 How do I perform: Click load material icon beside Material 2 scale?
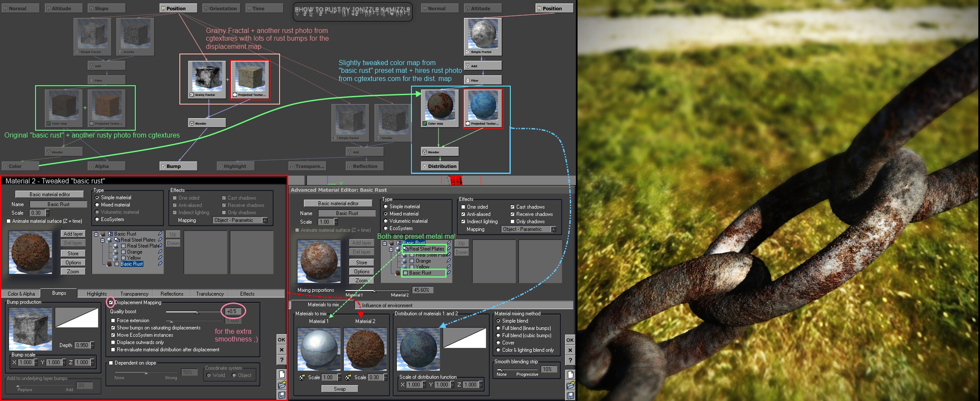coord(348,377)
